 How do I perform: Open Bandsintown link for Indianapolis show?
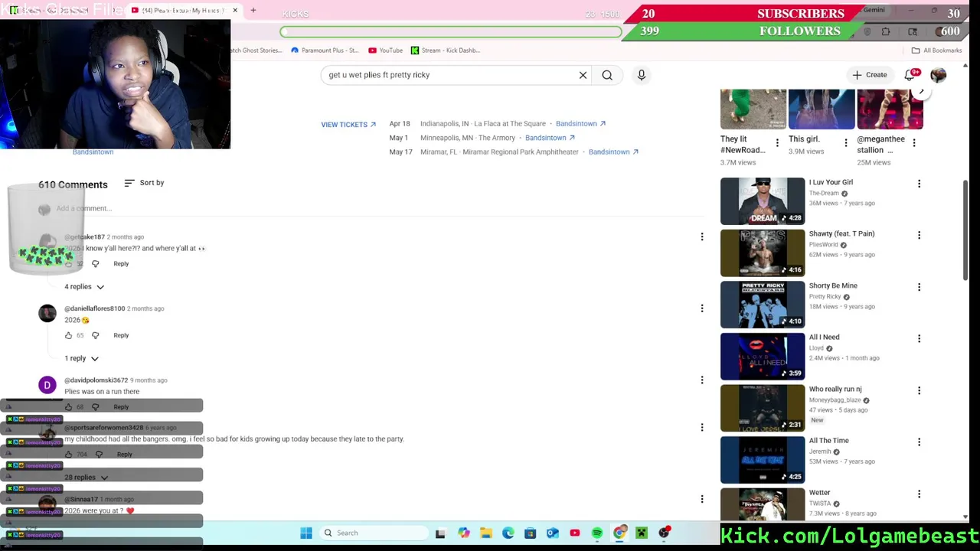(580, 123)
